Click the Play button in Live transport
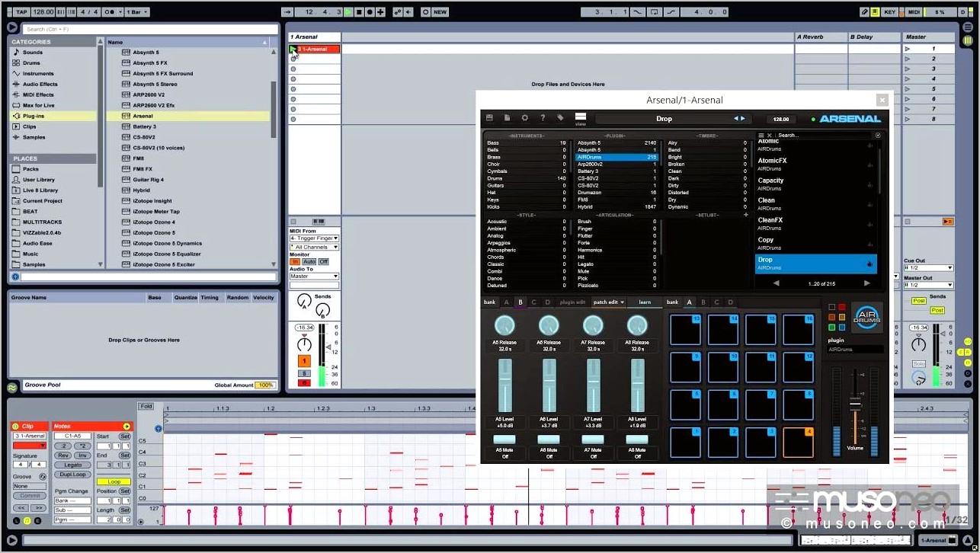This screenshot has width=980, height=553. pyautogui.click(x=347, y=12)
